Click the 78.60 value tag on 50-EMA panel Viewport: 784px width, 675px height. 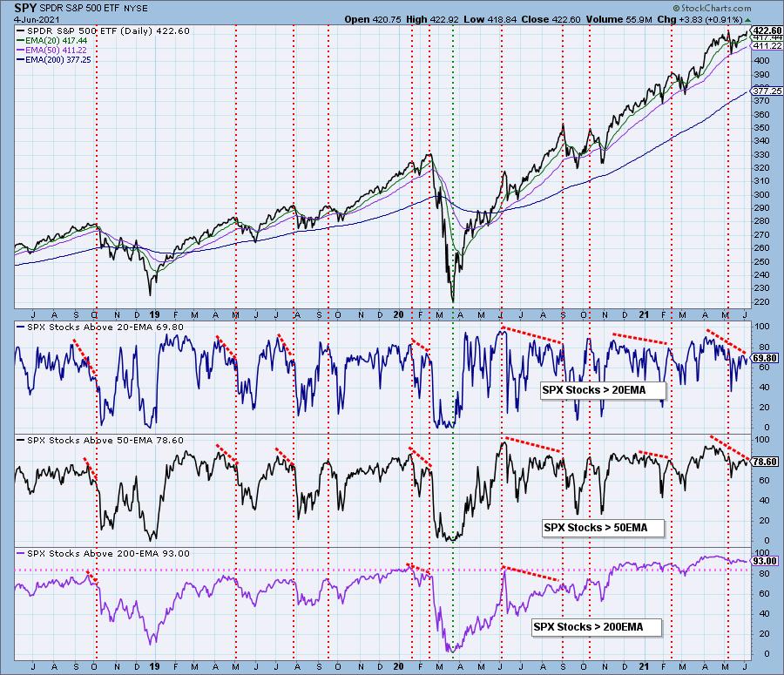tap(765, 462)
